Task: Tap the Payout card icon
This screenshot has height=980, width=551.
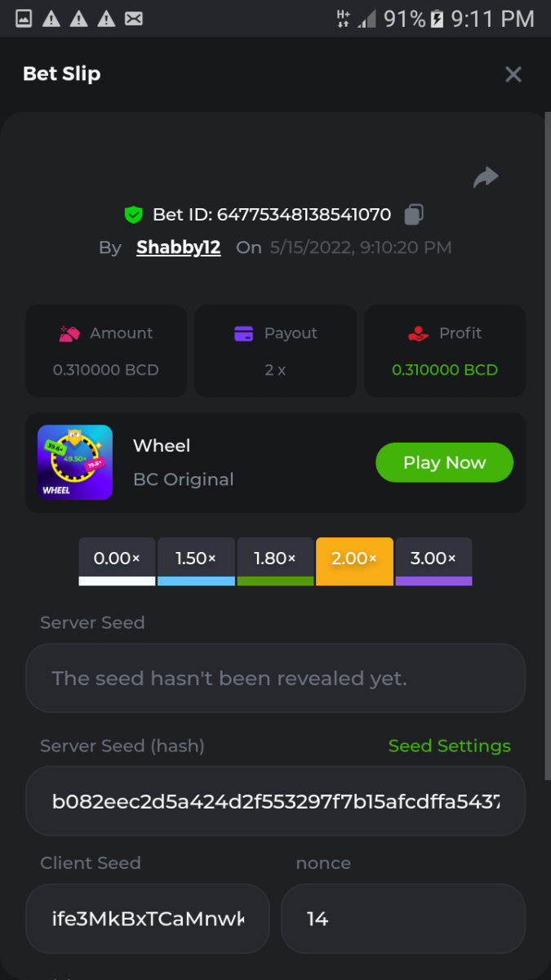Action: 243,333
